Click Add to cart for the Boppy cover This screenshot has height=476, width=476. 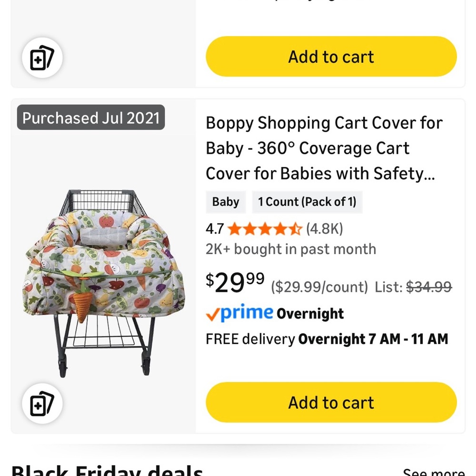330,402
